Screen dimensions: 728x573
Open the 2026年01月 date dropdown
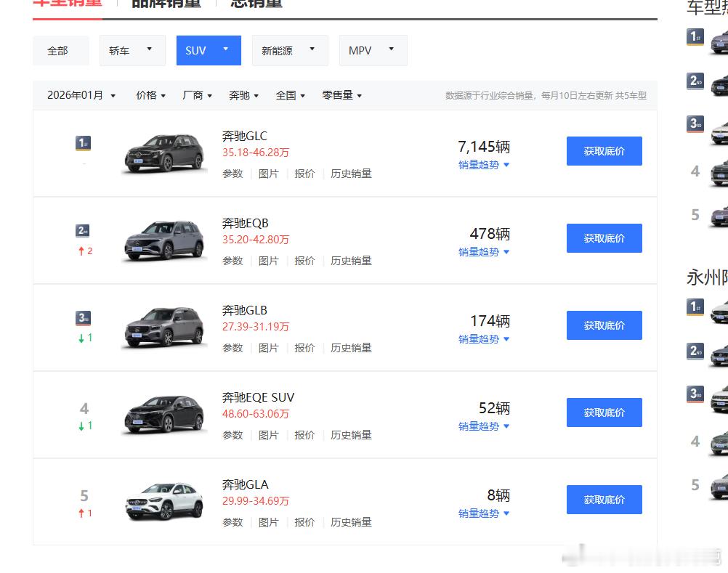pyautogui.click(x=81, y=95)
